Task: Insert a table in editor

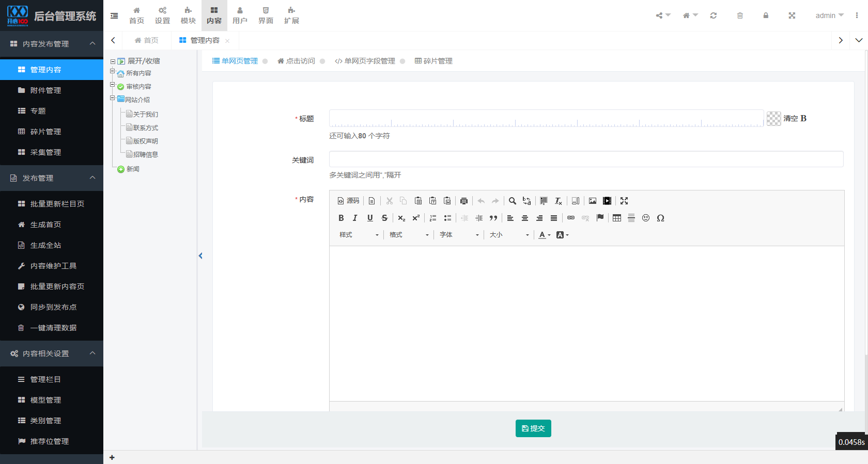Action: click(617, 218)
